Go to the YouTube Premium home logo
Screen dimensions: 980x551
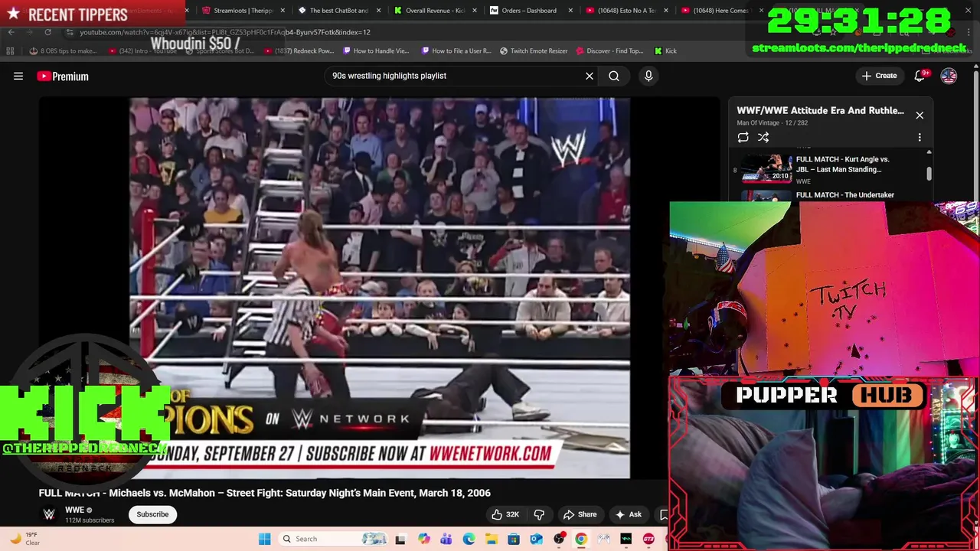coord(63,76)
